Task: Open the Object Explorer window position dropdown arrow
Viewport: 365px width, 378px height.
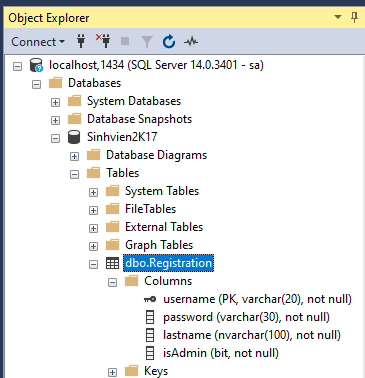Action: (338, 17)
